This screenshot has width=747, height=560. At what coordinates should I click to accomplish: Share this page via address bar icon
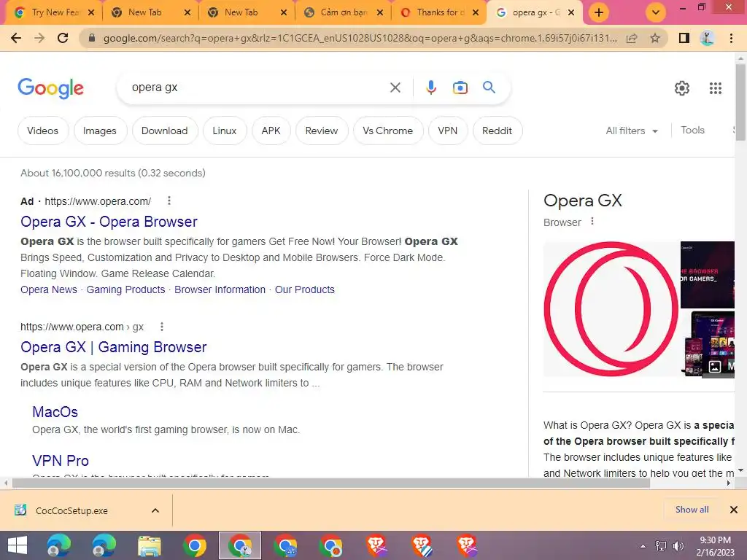pyautogui.click(x=632, y=38)
